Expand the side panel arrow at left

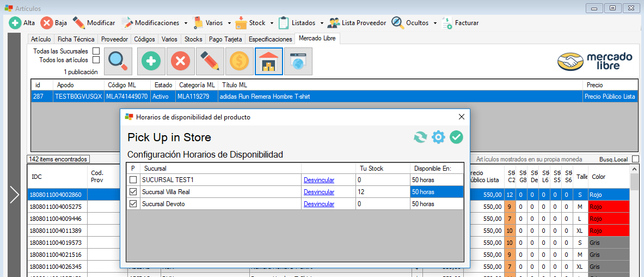[x=14, y=195]
